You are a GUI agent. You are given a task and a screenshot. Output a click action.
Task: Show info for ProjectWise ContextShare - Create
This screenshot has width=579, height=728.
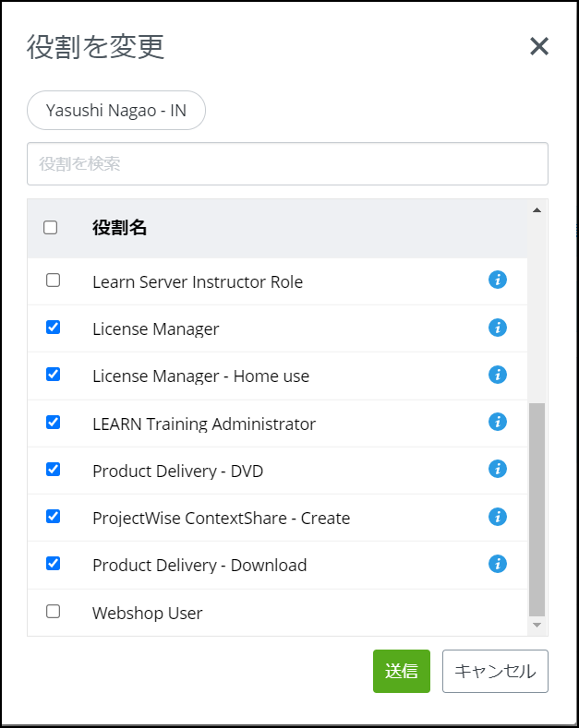(x=497, y=516)
